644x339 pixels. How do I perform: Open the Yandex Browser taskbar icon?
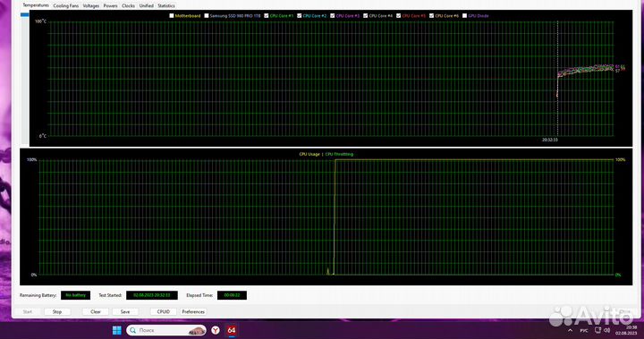click(216, 330)
